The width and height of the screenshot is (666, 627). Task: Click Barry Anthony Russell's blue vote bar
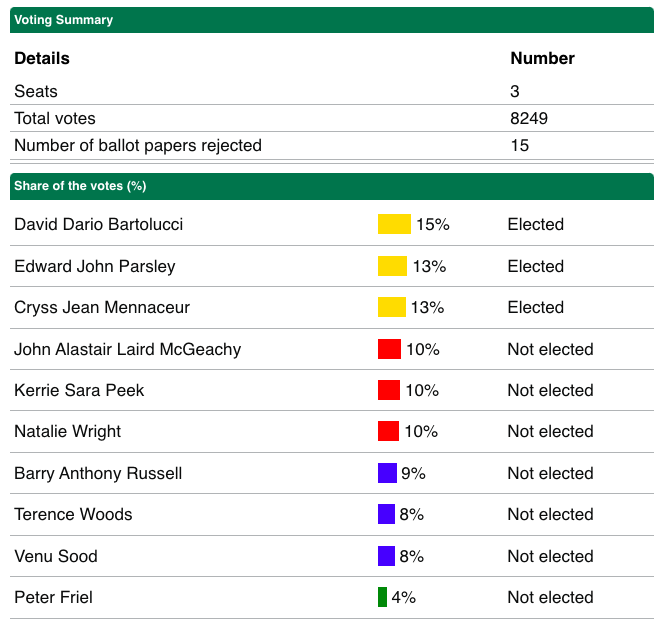(x=387, y=473)
